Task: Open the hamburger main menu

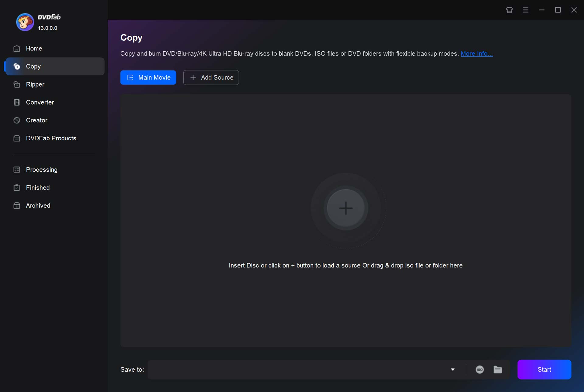Action: pyautogui.click(x=525, y=10)
